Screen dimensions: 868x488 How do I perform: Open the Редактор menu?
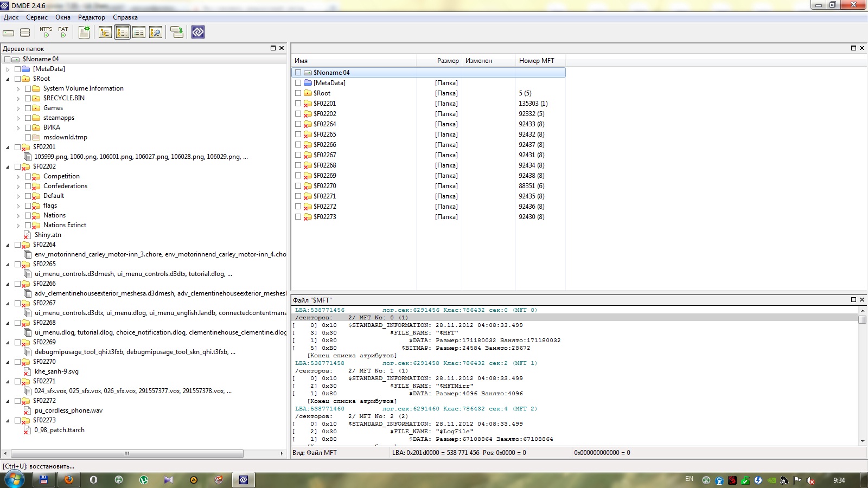pos(91,17)
